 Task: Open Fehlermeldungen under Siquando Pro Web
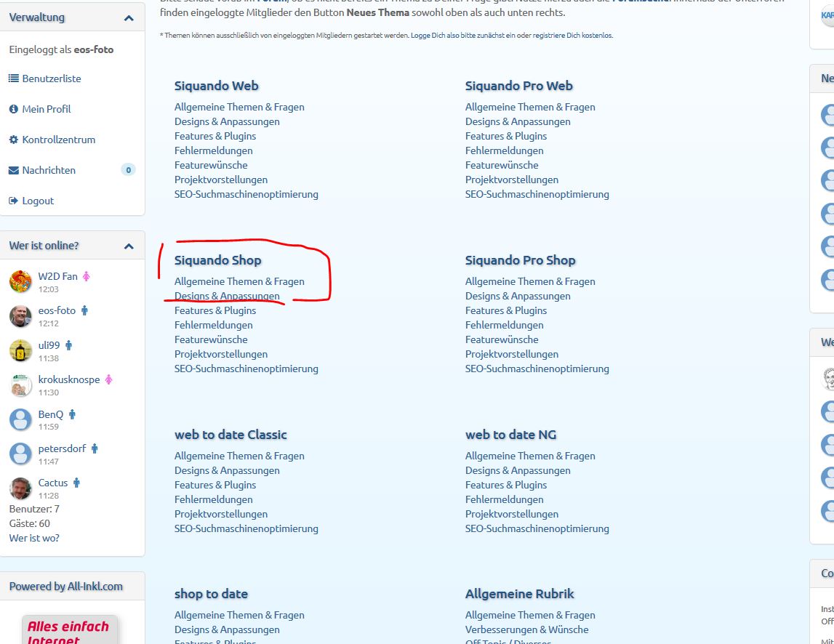pos(504,150)
